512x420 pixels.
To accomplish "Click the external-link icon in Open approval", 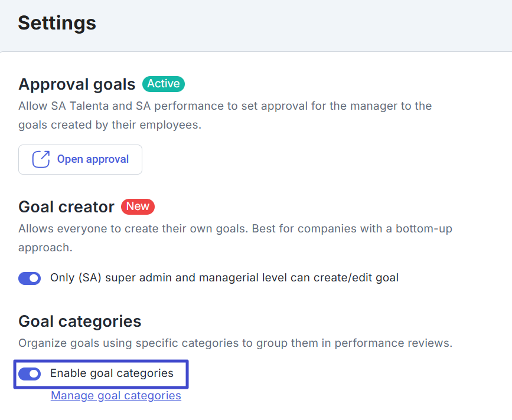I will point(40,159).
